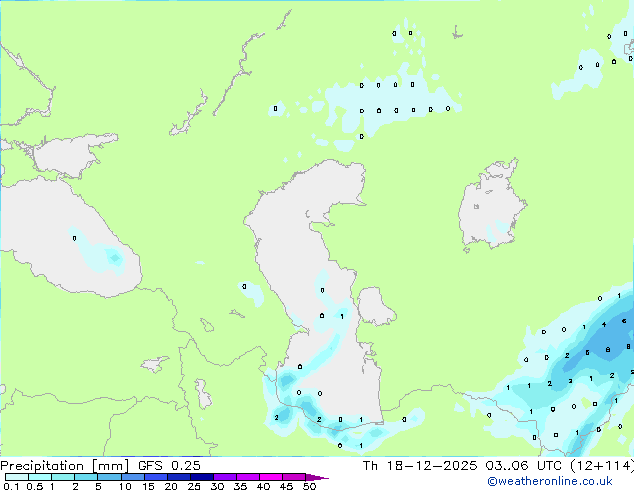Select the above-50 mm arrow tip
Image resolution: width=634 pixels, height=490 pixels.
click(x=317, y=477)
